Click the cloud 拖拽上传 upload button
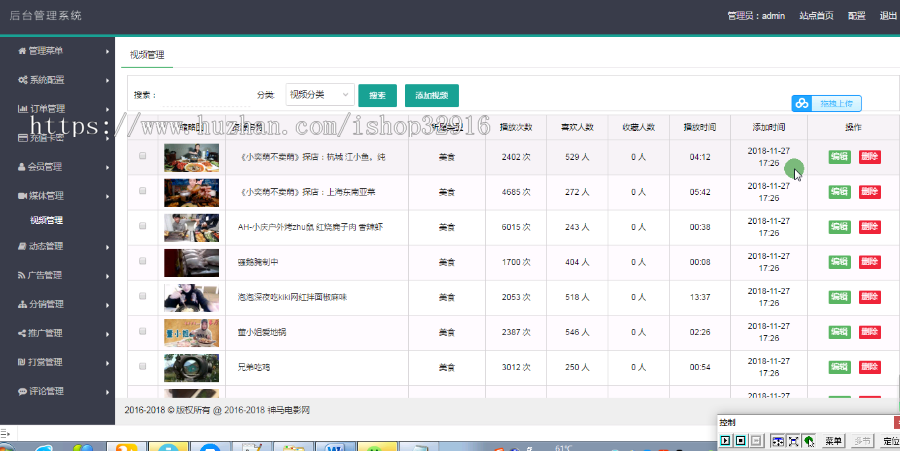The image size is (900, 451). coord(827,103)
